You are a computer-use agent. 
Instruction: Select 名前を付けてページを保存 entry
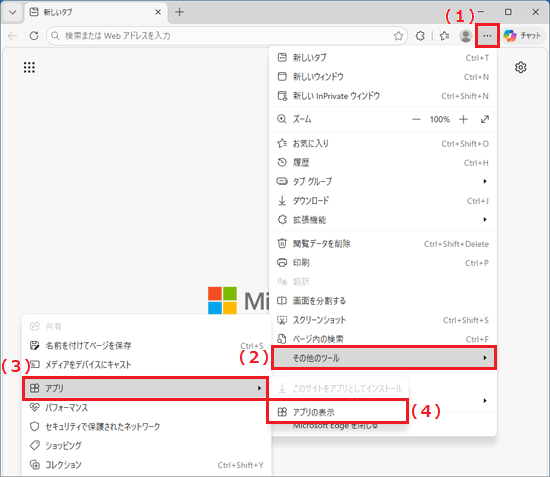pos(147,346)
